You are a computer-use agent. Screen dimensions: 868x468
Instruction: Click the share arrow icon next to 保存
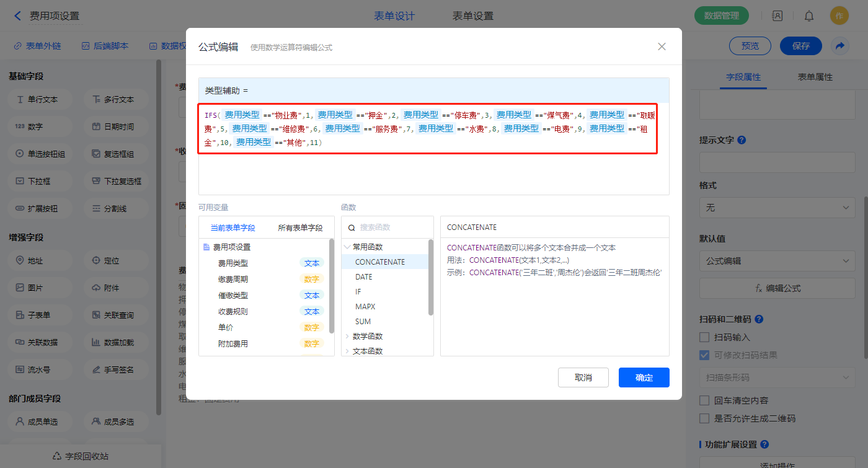(x=840, y=46)
